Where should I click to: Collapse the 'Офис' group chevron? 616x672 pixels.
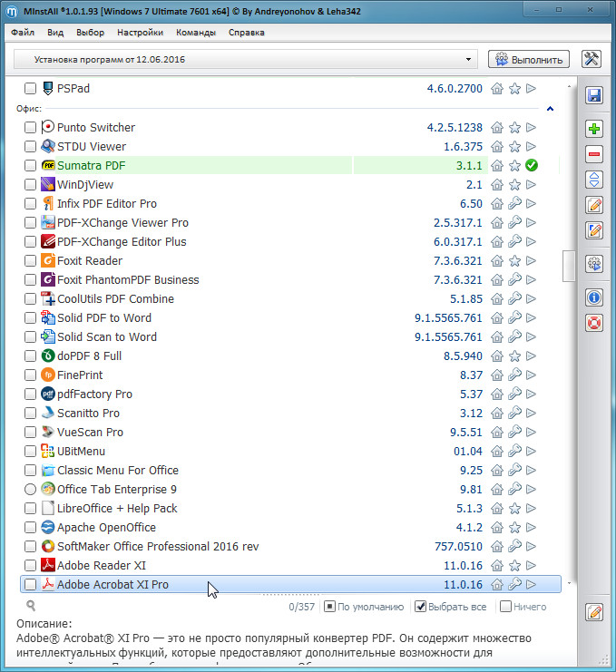(x=550, y=109)
